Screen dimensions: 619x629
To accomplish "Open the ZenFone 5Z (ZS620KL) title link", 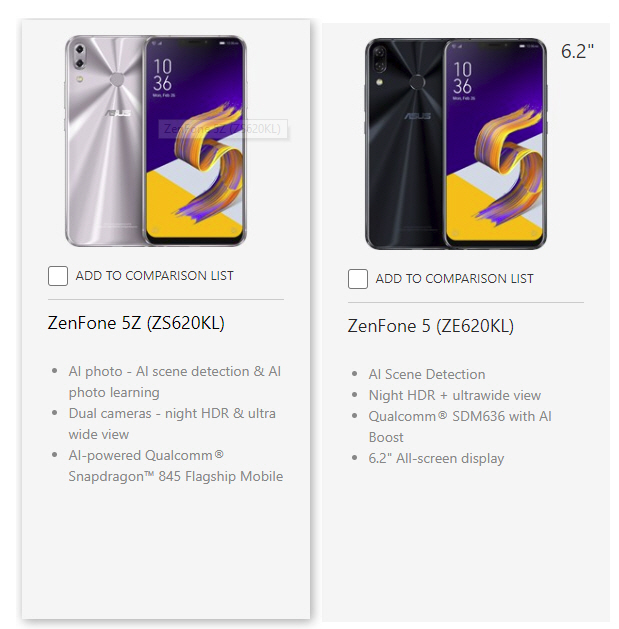I will click(136, 323).
